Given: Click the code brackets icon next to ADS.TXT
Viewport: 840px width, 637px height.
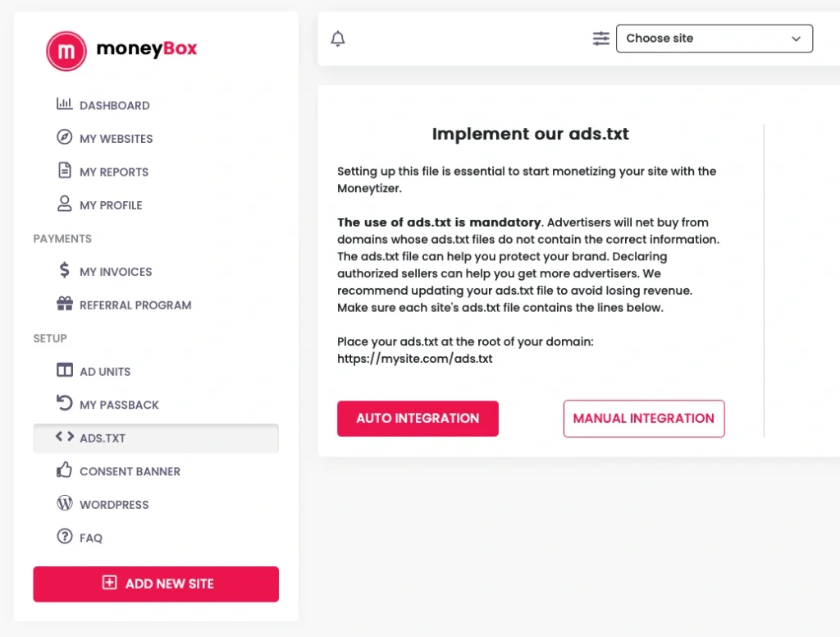Looking at the screenshot, I should [65, 438].
